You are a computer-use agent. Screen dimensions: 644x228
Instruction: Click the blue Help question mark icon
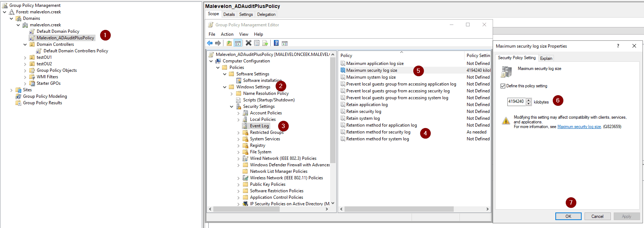[276, 43]
